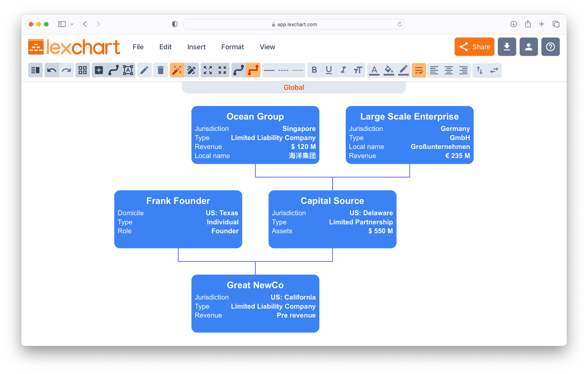The height and width of the screenshot is (374, 588).
Task: Undo the last chart change
Action: pyautogui.click(x=52, y=70)
